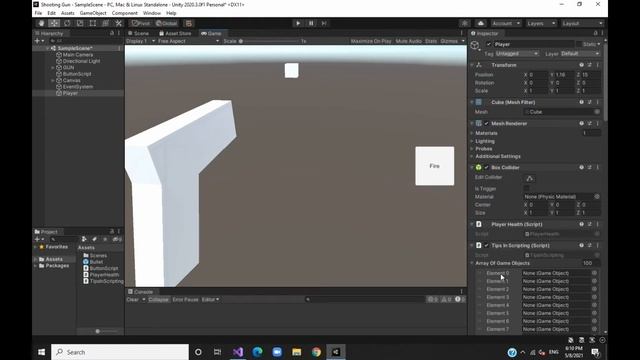The height and width of the screenshot is (360, 640).
Task: Toggle the Box Collider enabled checkbox
Action: 487,168
